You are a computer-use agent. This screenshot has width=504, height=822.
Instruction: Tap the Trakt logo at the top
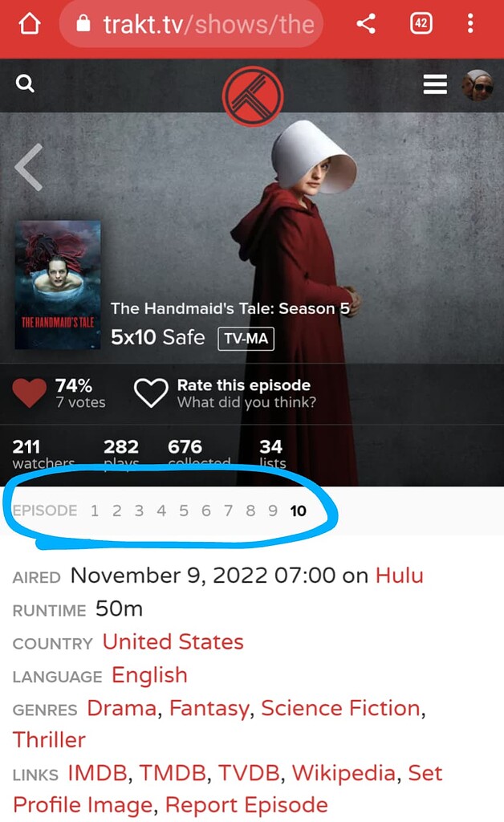[252, 95]
